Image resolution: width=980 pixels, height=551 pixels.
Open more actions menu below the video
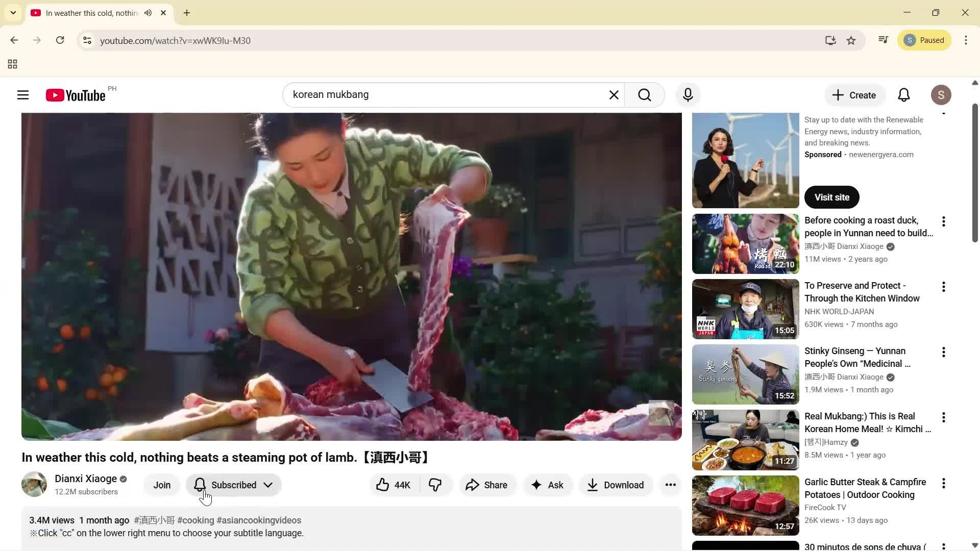click(x=670, y=485)
